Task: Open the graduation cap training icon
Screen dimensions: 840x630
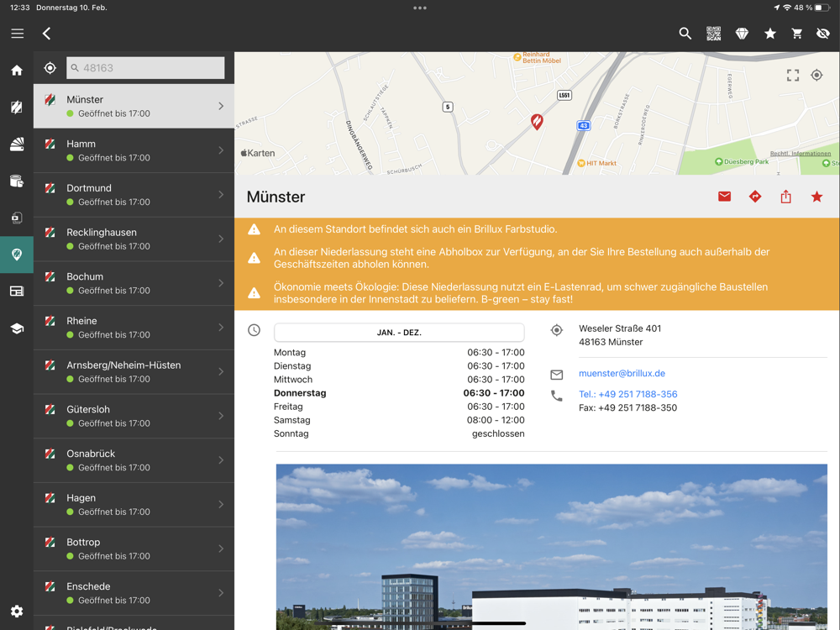Action: [17, 328]
